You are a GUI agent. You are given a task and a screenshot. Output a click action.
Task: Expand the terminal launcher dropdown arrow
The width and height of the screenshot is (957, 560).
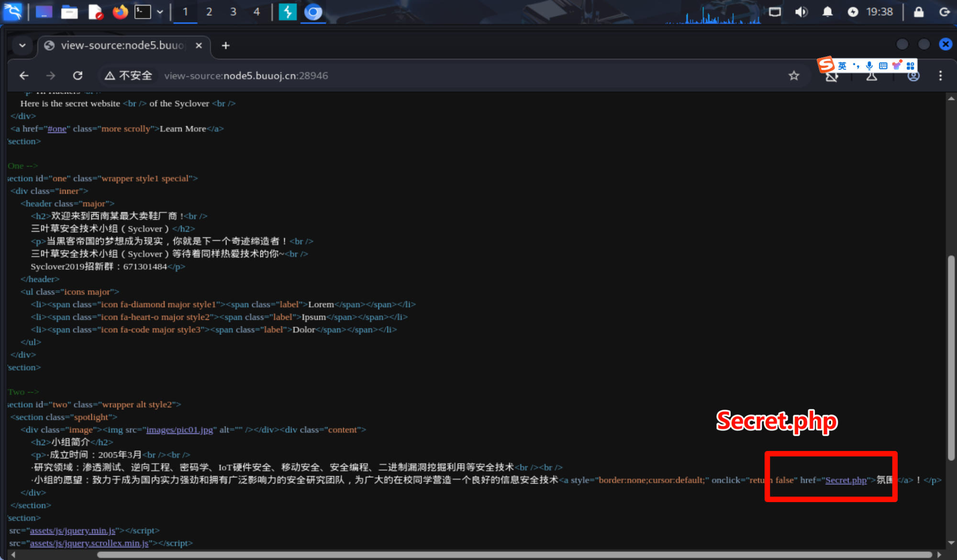click(160, 12)
